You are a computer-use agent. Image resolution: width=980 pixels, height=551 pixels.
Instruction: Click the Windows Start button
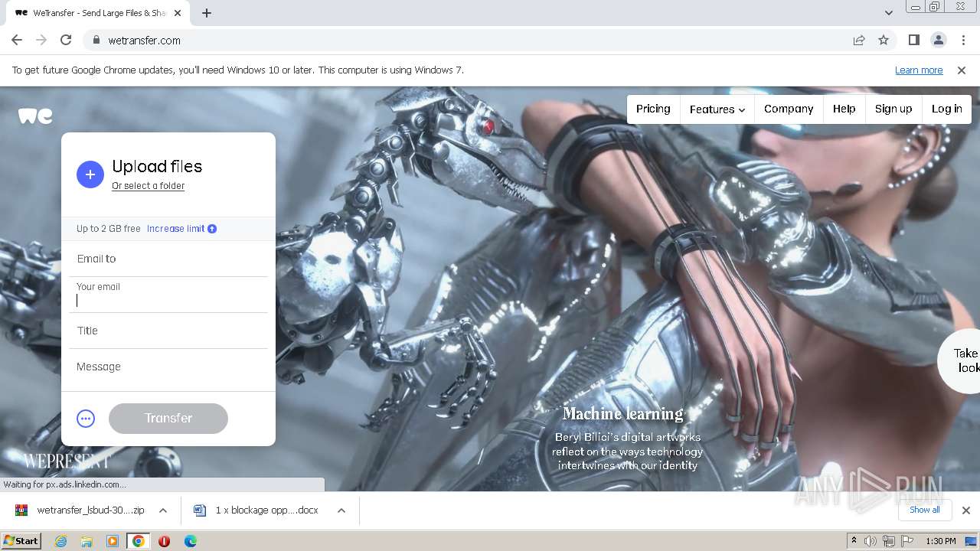coord(21,541)
